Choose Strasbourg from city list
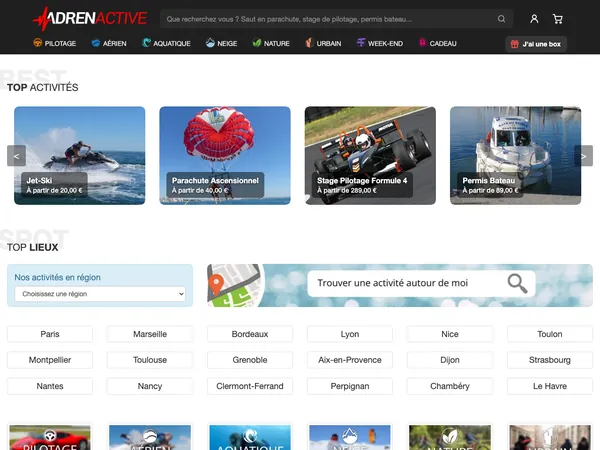 tap(550, 360)
